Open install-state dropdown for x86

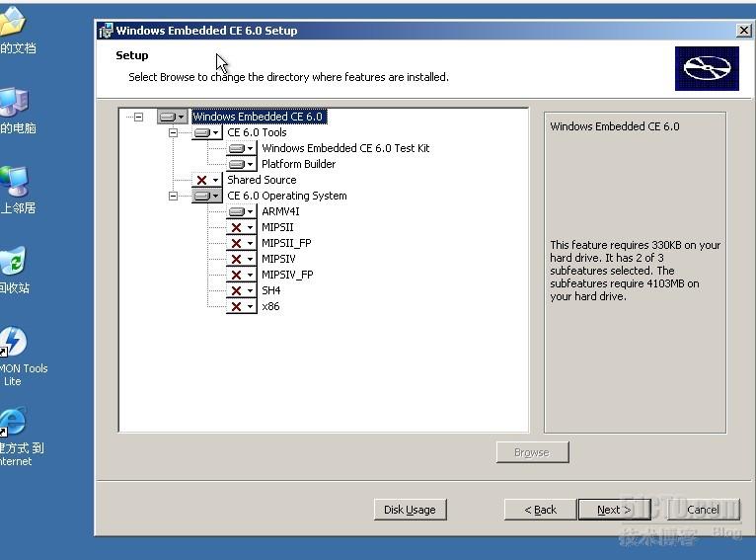242,306
